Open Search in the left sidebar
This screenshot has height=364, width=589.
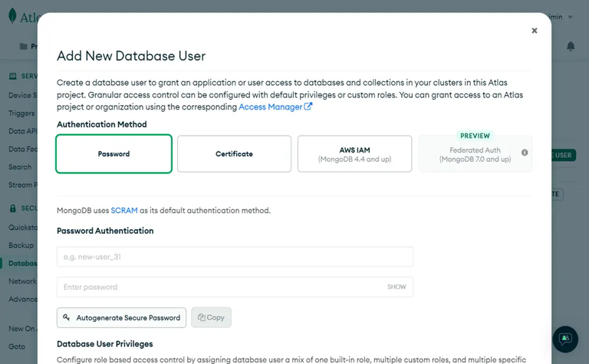pos(20,167)
